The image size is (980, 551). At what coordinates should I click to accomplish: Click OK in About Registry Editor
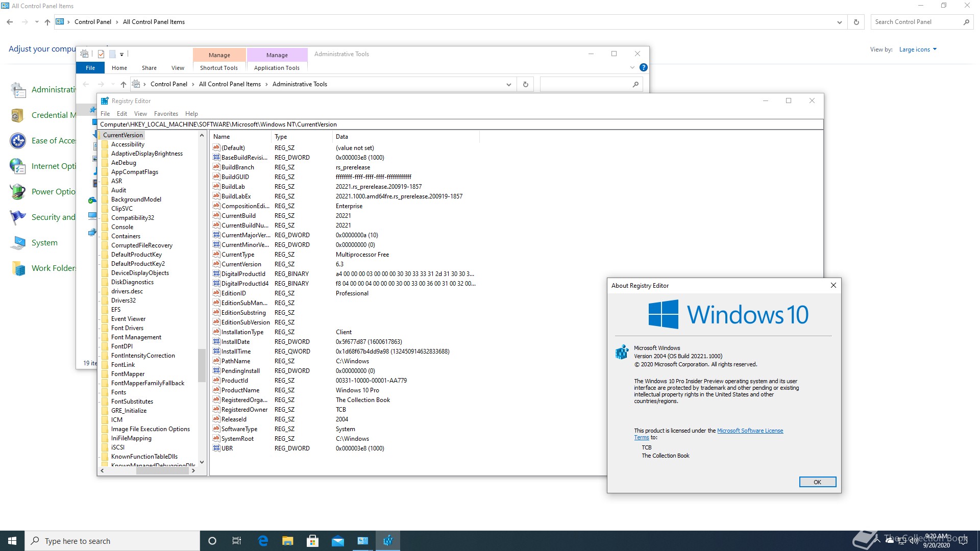tap(817, 482)
